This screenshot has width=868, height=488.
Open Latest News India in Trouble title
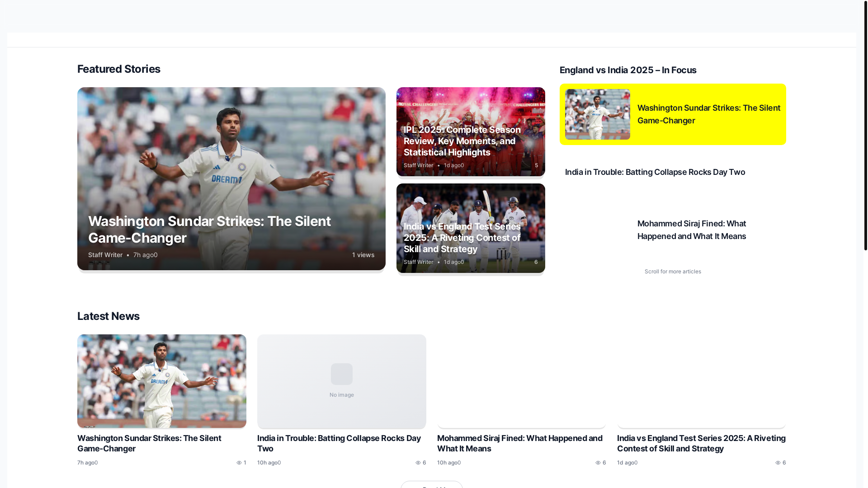pos(339,443)
